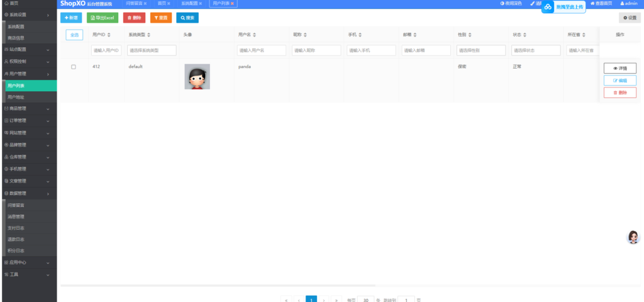The height and width of the screenshot is (302, 644).
Task: Sort the 系统类型 column with its arrows
Action: 148,35
